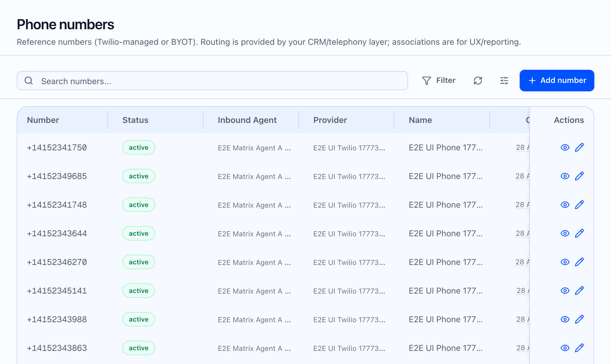Edit +14152349685 with the pencil icon
This screenshot has height=364, width=611.
pos(579,176)
